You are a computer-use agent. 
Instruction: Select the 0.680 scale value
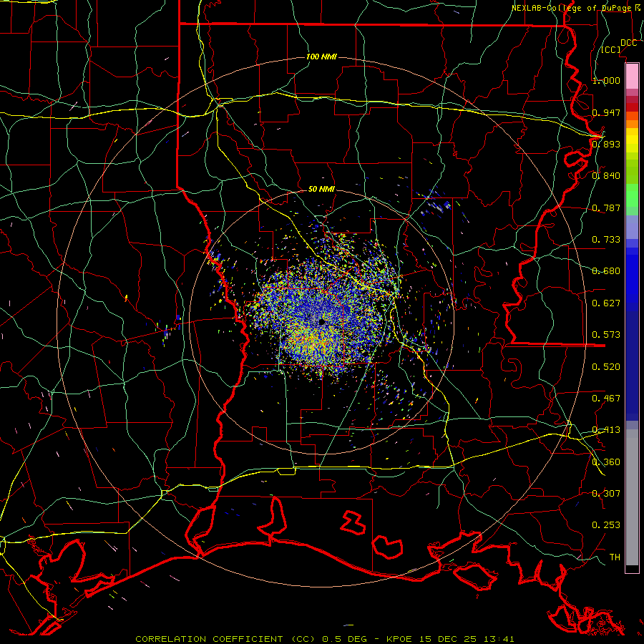pos(606,271)
